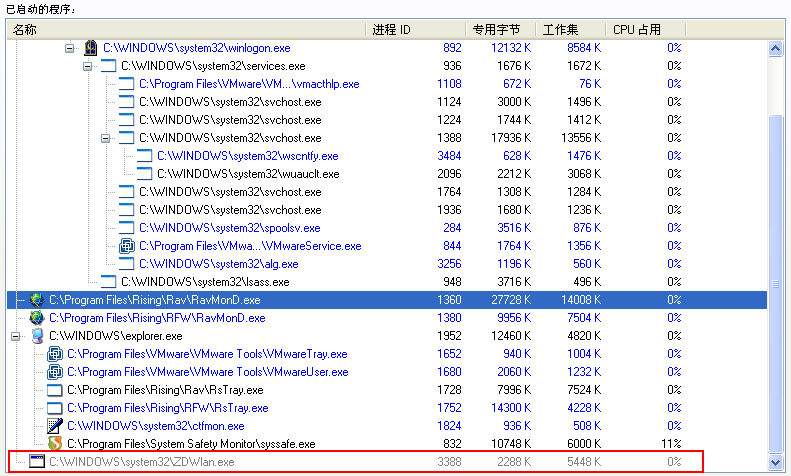Viewport: 791px width, 476px height.
Task: Sort by the CPU 占用 column header
Action: point(646,30)
